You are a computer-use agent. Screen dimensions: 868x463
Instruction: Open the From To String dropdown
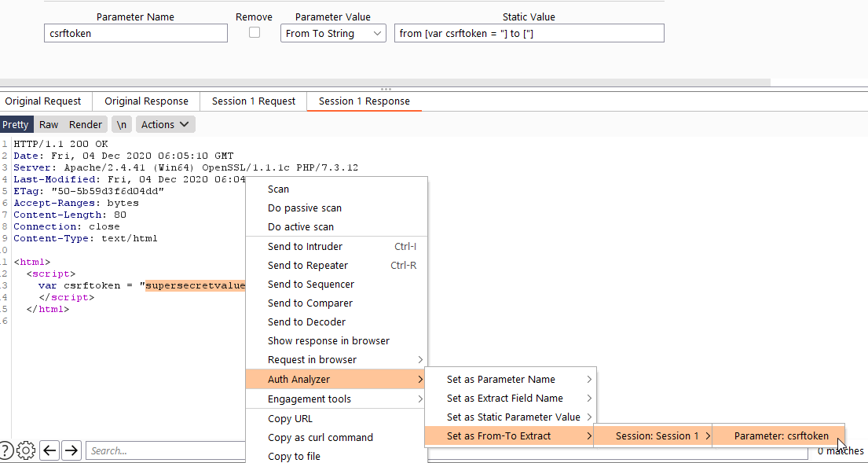pyautogui.click(x=333, y=33)
